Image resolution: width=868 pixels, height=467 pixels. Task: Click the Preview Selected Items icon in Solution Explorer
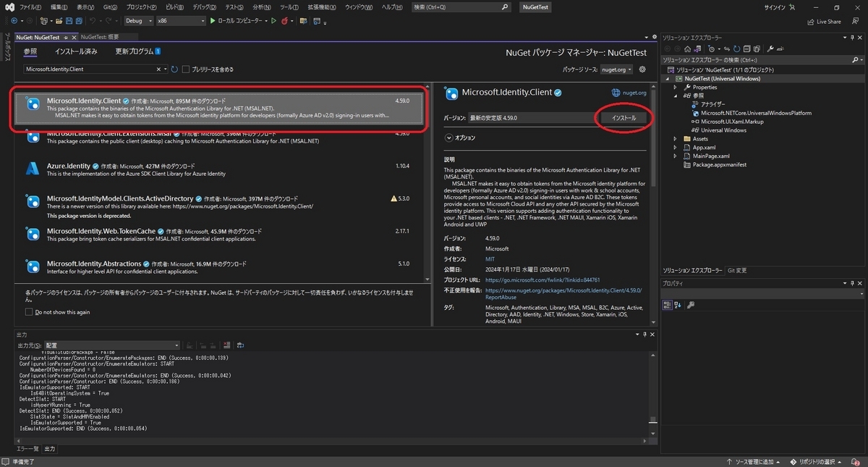781,49
